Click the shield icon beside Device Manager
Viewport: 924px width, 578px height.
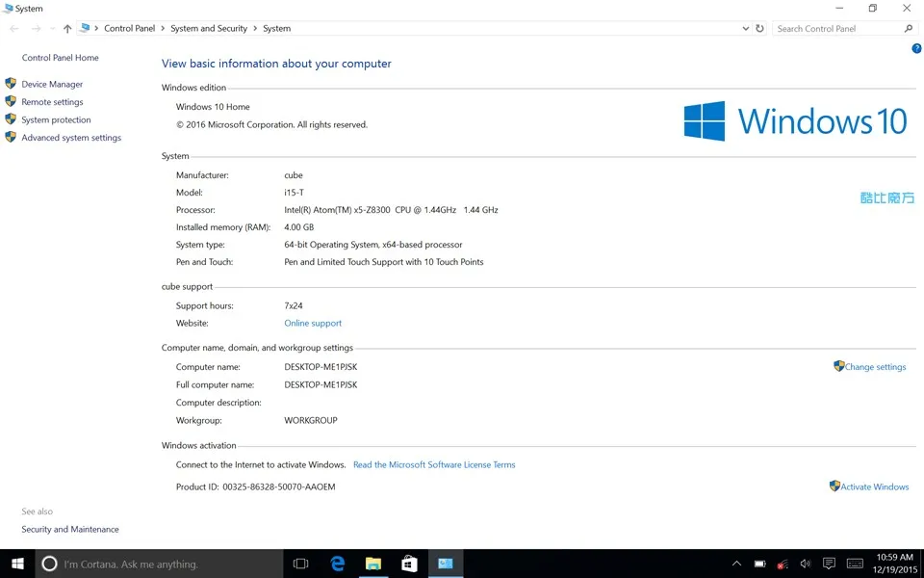(x=11, y=84)
